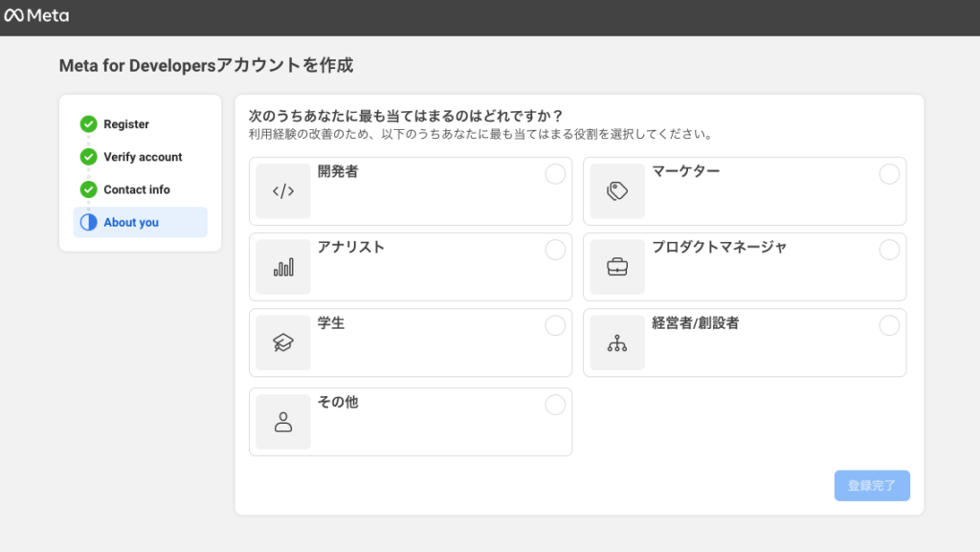Click the analyst bar chart icon
Screen dimensions: 980x552
[283, 267]
